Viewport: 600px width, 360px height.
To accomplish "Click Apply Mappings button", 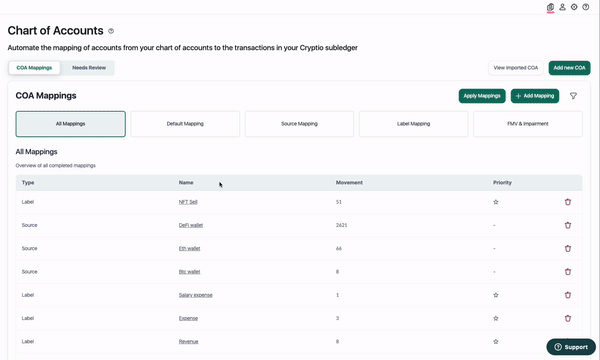I will click(482, 96).
